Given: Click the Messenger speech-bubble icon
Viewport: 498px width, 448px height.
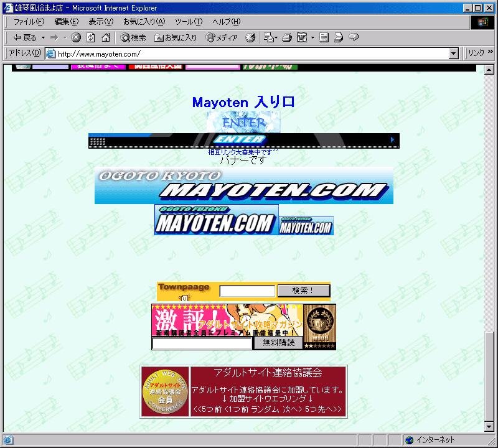Looking at the screenshot, I should pos(354,38).
